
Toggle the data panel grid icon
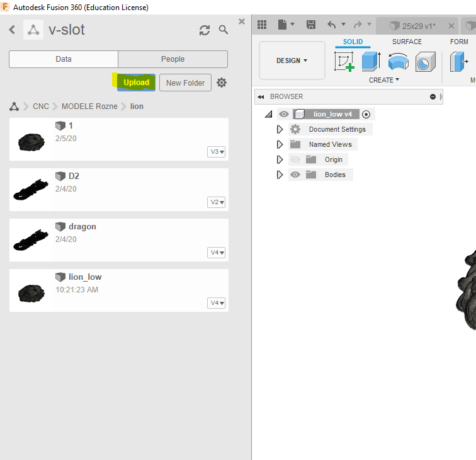pyautogui.click(x=262, y=25)
